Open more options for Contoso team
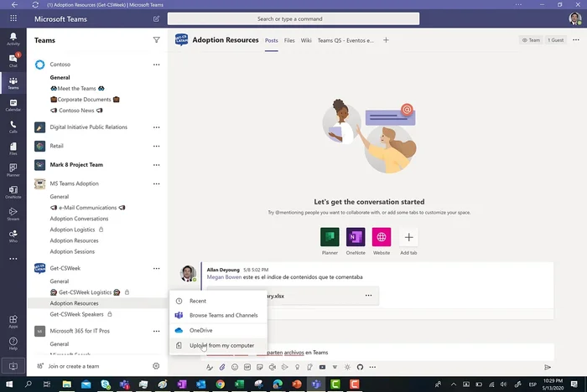Screen dimensions: 587x392 (x=156, y=64)
